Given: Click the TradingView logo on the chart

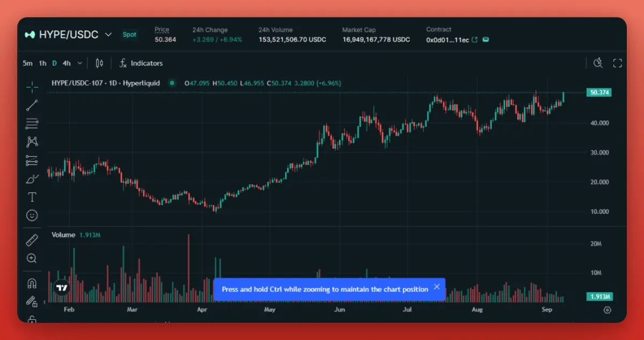Looking at the screenshot, I should click(x=62, y=287).
